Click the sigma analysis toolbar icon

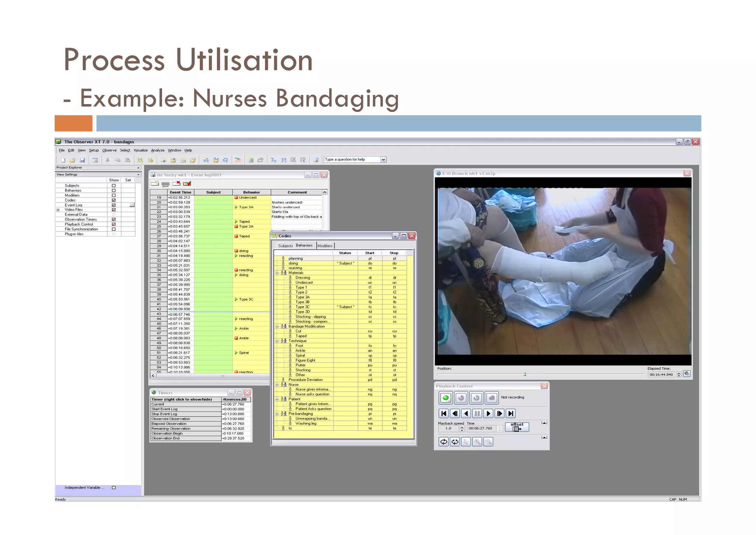point(274,160)
